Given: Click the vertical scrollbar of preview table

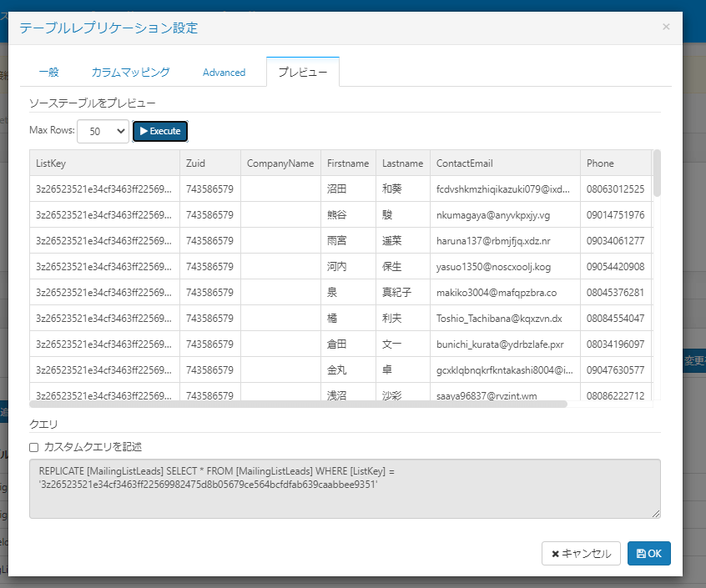Looking at the screenshot, I should (x=657, y=173).
